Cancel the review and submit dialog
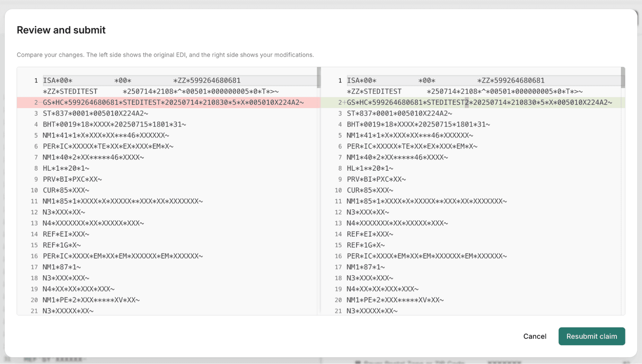Viewport: 642px width, 364px height. pyautogui.click(x=534, y=336)
